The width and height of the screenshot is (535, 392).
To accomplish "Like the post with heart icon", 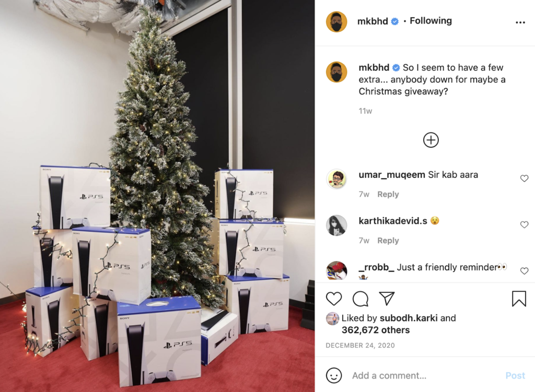I will [x=334, y=299].
